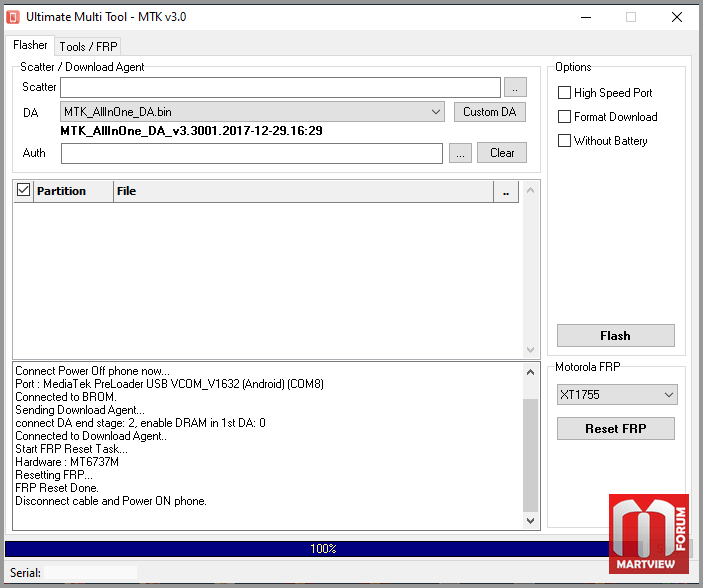Click log line 'FRP Reset Done.'
This screenshot has width=703, height=588.
[x=57, y=488]
